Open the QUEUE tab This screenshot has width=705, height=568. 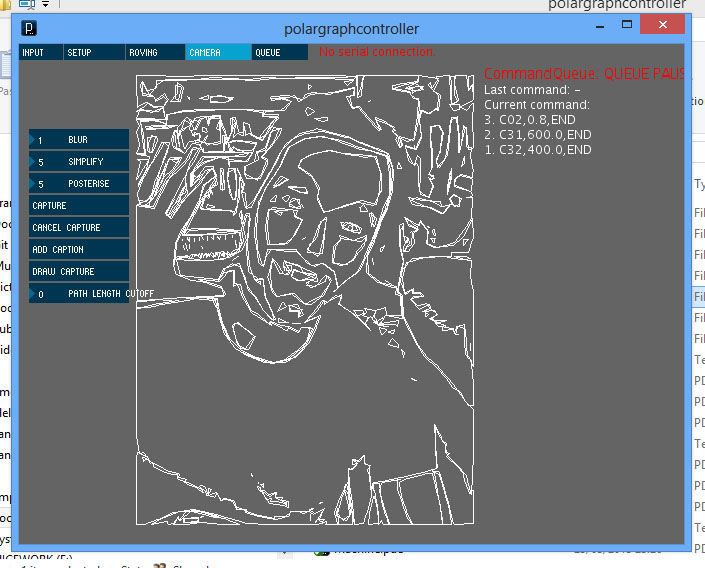coord(279,52)
